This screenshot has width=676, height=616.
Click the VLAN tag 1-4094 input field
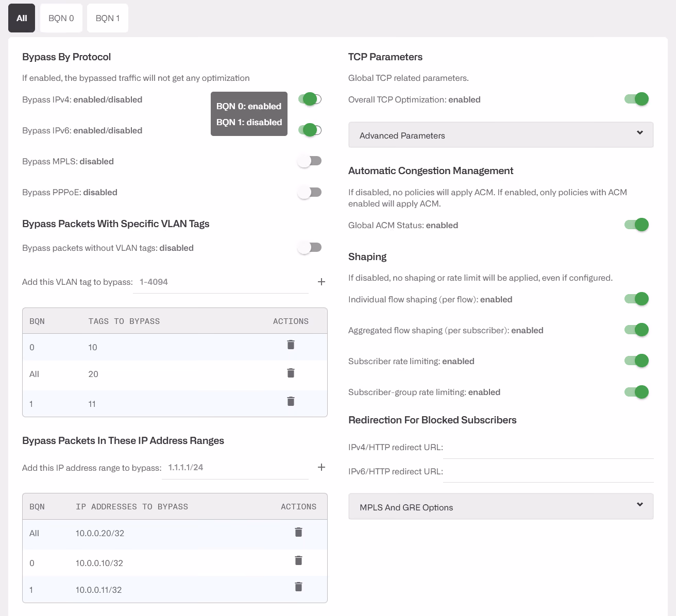221,282
